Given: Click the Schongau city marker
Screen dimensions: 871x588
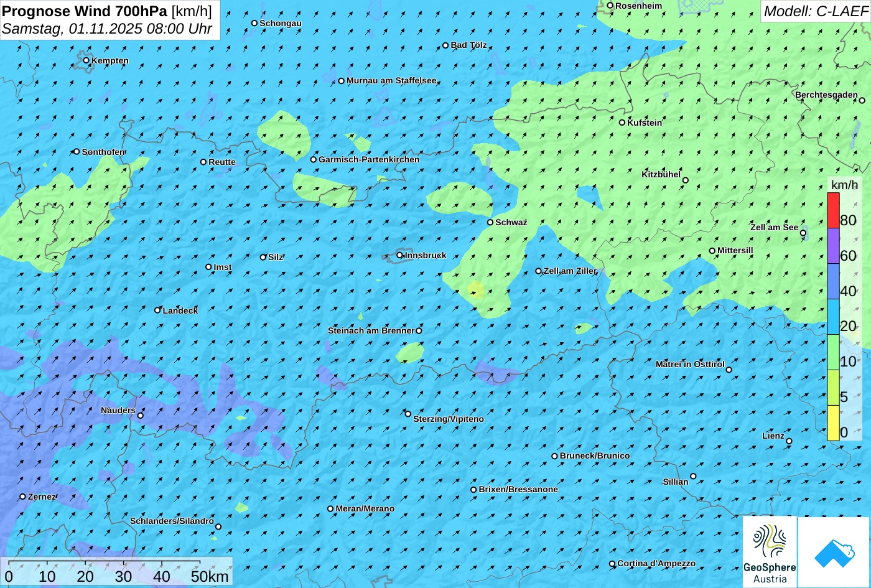Looking at the screenshot, I should [254, 23].
